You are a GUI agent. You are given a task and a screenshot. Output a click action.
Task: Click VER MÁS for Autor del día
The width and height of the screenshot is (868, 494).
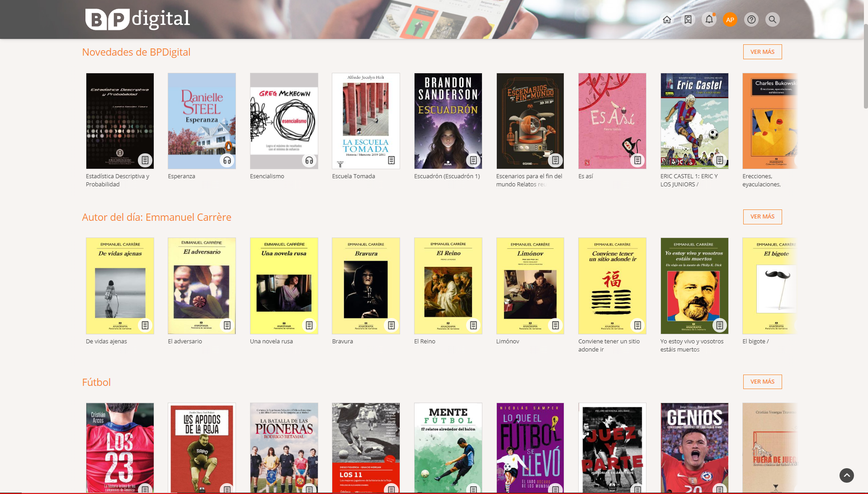click(762, 216)
